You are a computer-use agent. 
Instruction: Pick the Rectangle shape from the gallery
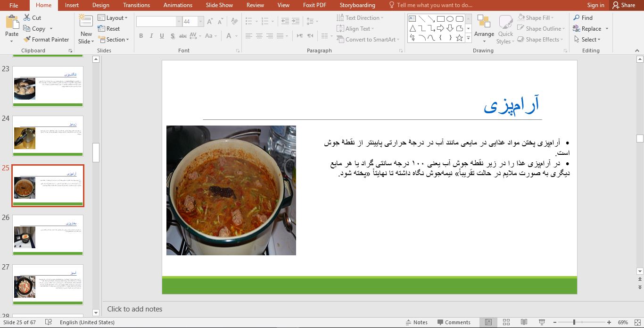pos(441,19)
